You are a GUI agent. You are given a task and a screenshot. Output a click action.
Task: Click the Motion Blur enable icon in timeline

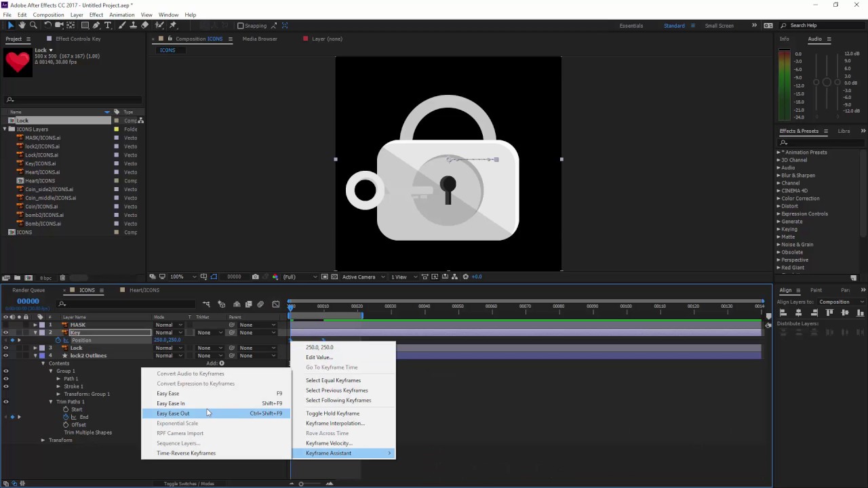[260, 304]
